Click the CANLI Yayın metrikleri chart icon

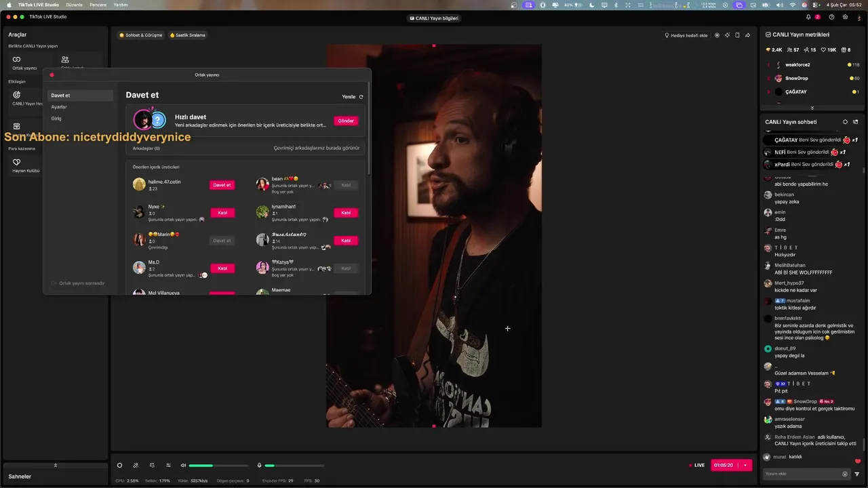768,35
